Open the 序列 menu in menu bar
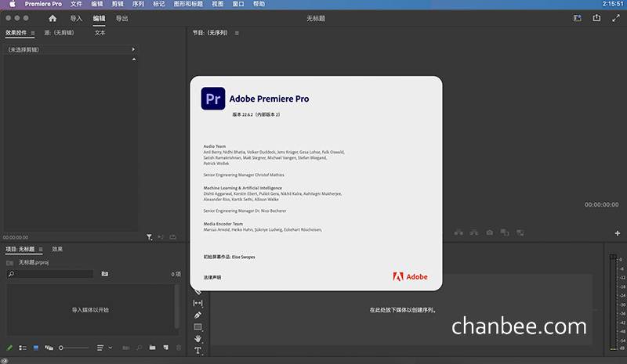Viewport: 627px width, 364px height. tap(138, 4)
